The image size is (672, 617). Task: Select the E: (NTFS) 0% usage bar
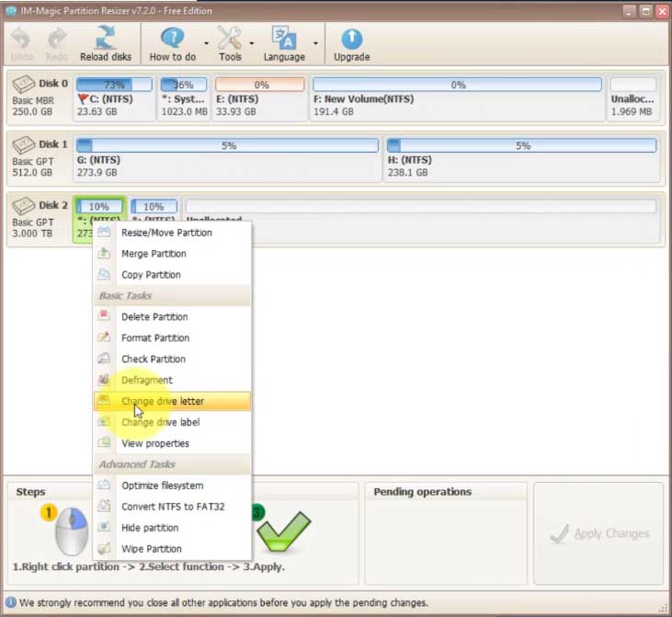260,85
